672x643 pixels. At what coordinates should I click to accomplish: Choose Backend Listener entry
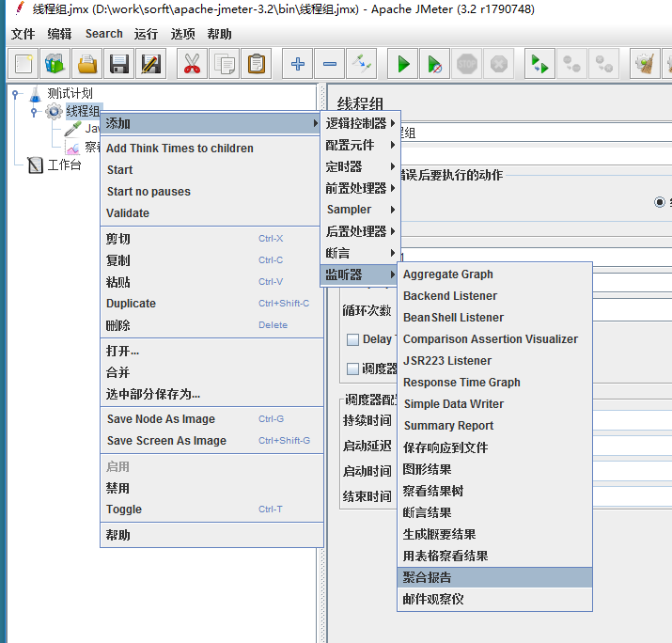(495, 296)
